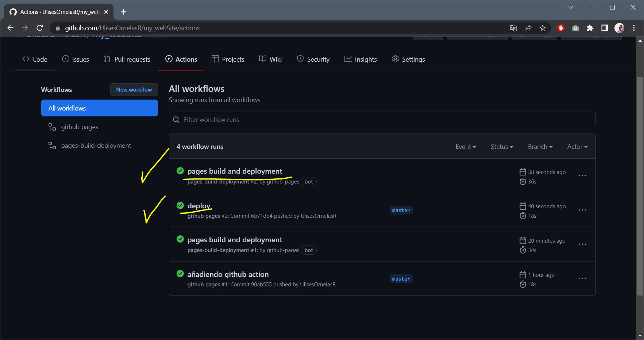Open the añadiendo github action run
The width and height of the screenshot is (644, 340).
pos(228,274)
